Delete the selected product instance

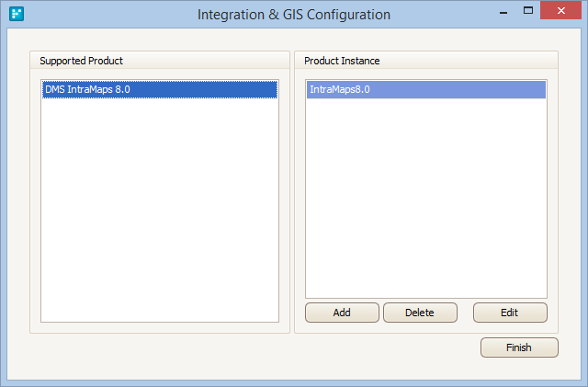click(420, 313)
